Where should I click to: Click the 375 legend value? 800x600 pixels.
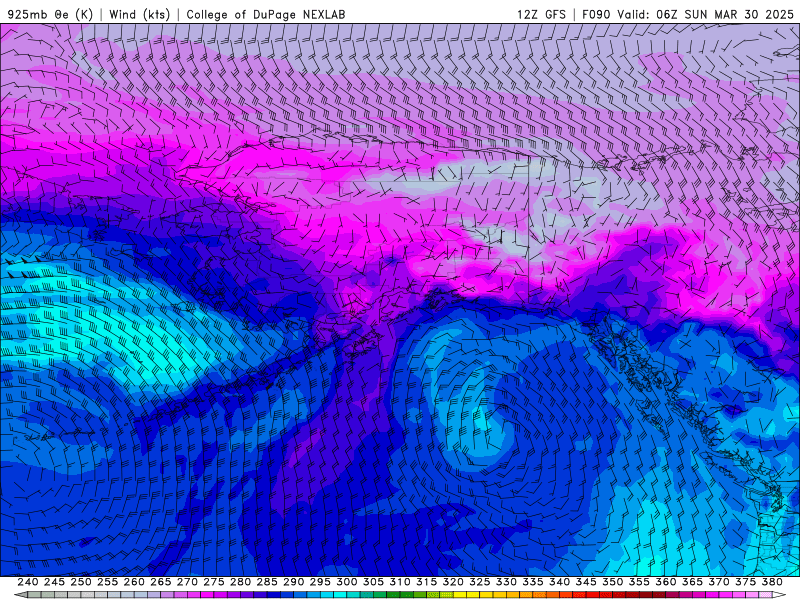(745, 582)
